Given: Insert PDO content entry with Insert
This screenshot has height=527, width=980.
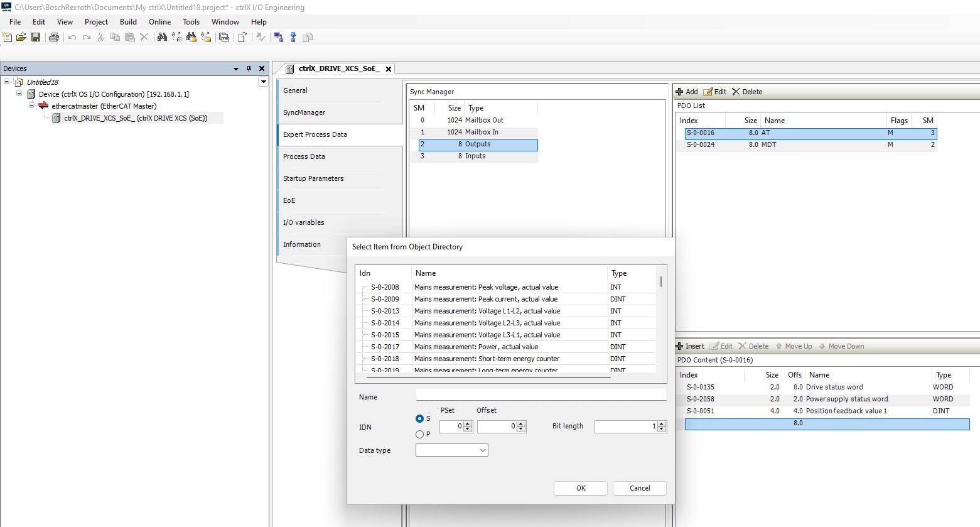Looking at the screenshot, I should coord(689,346).
